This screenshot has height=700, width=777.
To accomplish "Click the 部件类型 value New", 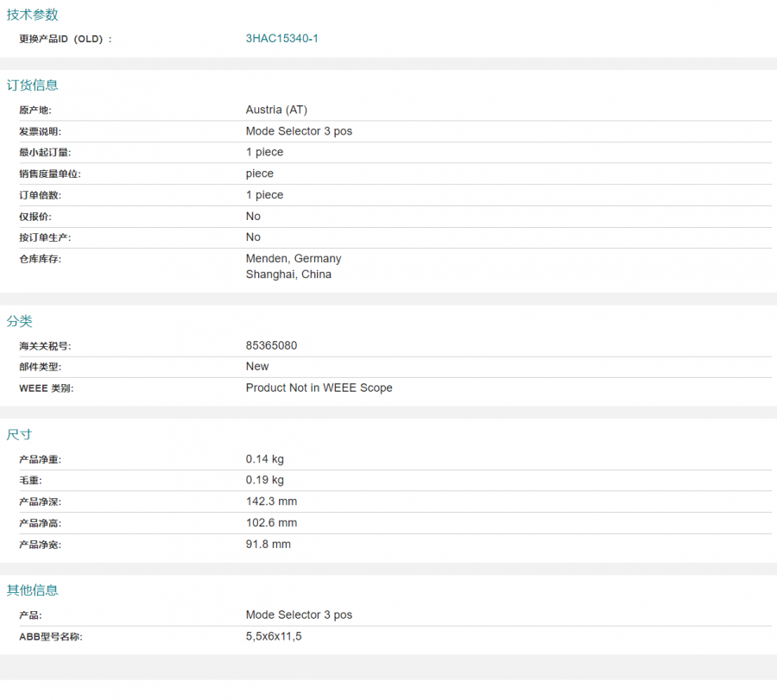I will coord(257,367).
